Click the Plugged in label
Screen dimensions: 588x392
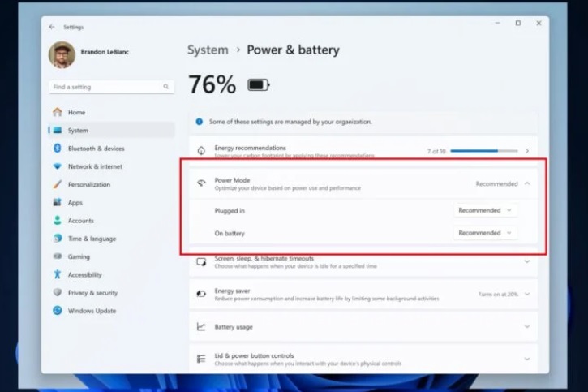pos(230,211)
